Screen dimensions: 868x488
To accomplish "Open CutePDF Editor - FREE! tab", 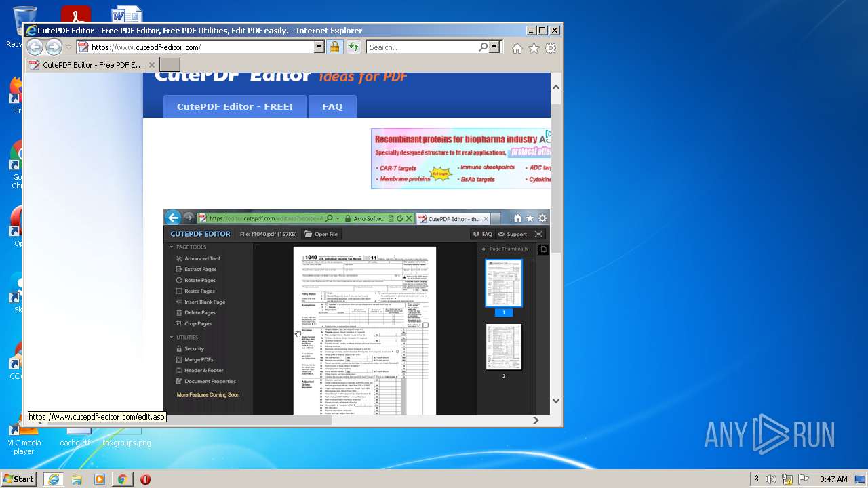I will 235,106.
